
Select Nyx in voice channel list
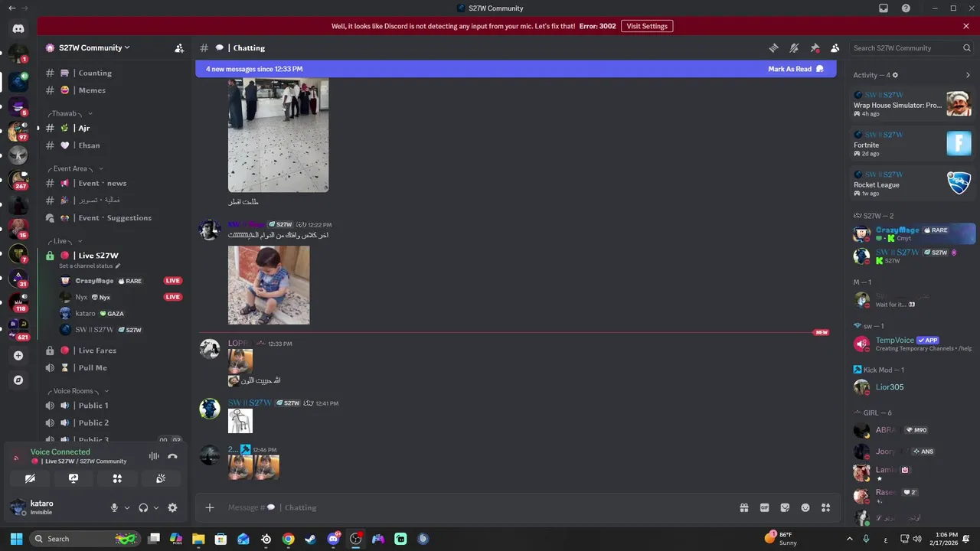click(120, 297)
